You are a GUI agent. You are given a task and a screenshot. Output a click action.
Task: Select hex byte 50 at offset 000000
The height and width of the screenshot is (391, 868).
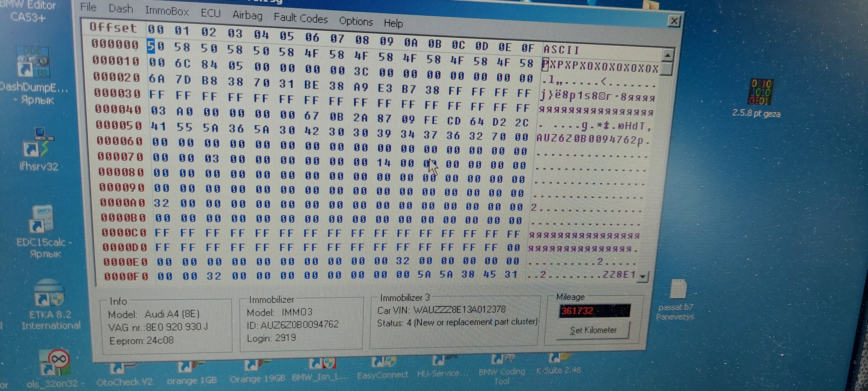pyautogui.click(x=155, y=46)
